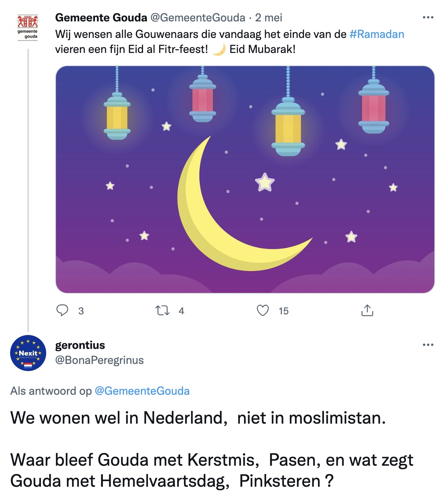Click the reply count 3
The height and width of the screenshot is (504, 446).
pyautogui.click(x=81, y=311)
